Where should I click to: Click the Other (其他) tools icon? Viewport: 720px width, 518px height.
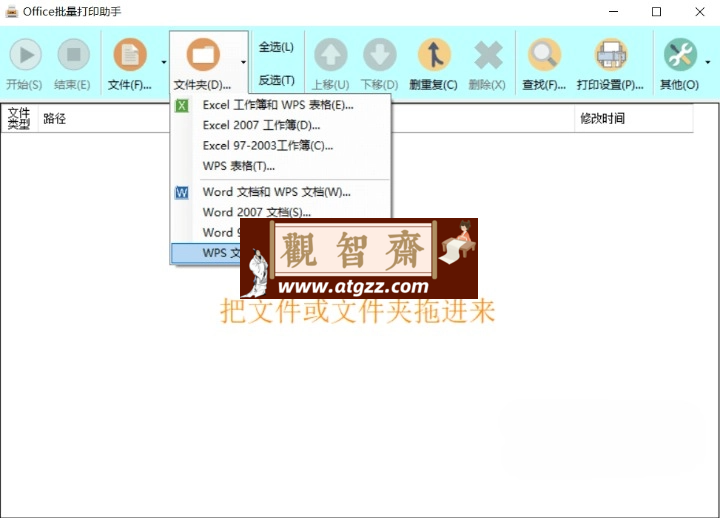click(680, 55)
